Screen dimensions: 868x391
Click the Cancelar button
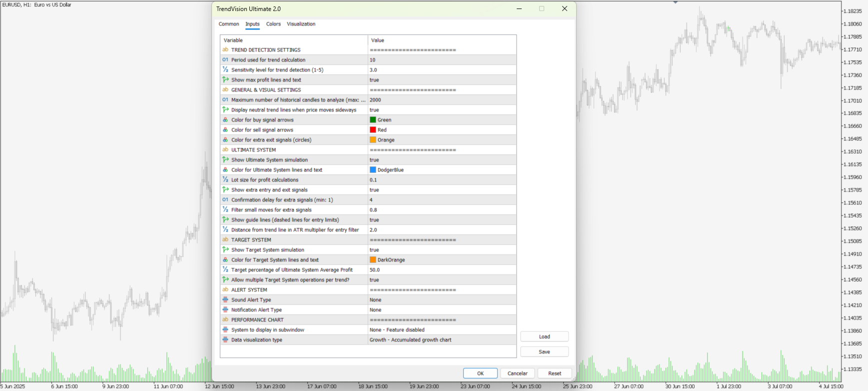pyautogui.click(x=518, y=373)
